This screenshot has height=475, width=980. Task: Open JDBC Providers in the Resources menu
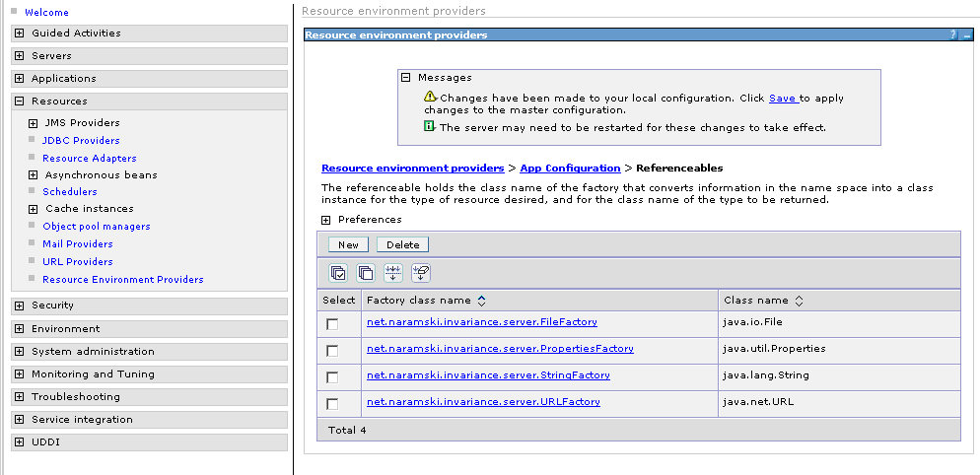(x=81, y=141)
